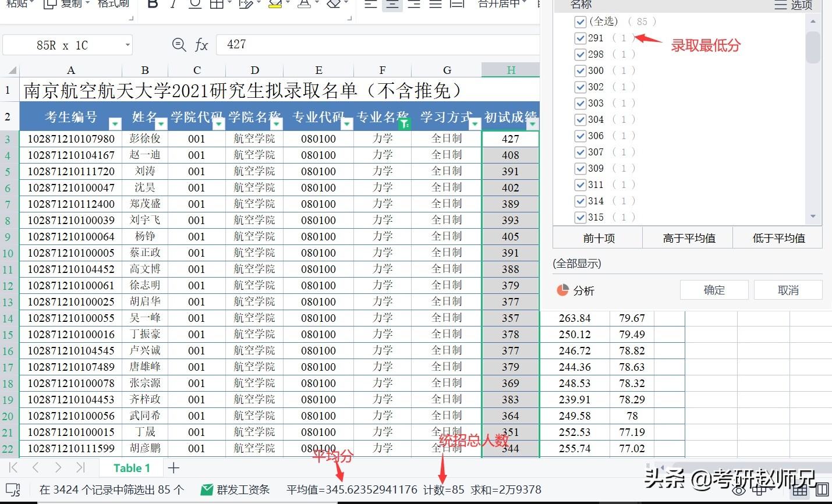Click the 前十项 filter button
The height and width of the screenshot is (504, 832).
pos(597,237)
